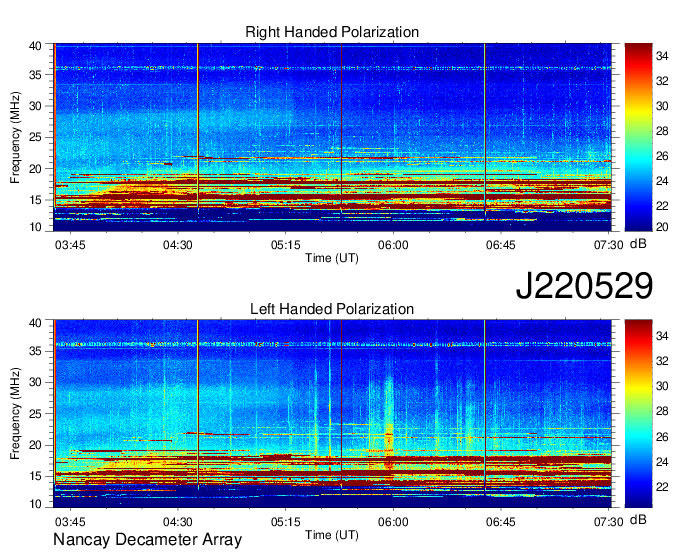
Task: Click 06:00 tick on Left Handed time axis
Action: pyautogui.click(x=393, y=522)
